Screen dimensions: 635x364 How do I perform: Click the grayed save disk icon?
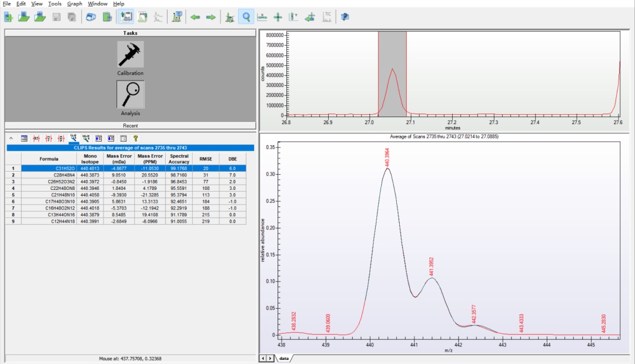56,17
